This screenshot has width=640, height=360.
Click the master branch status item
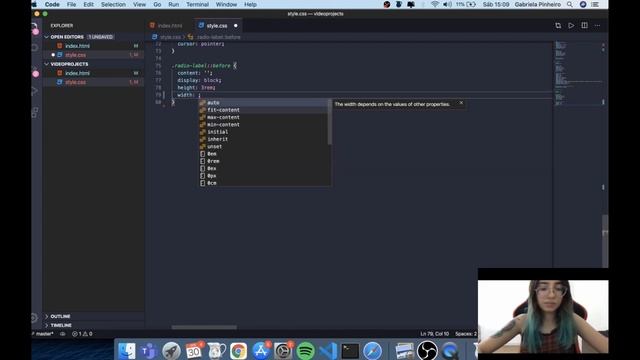coord(42,334)
